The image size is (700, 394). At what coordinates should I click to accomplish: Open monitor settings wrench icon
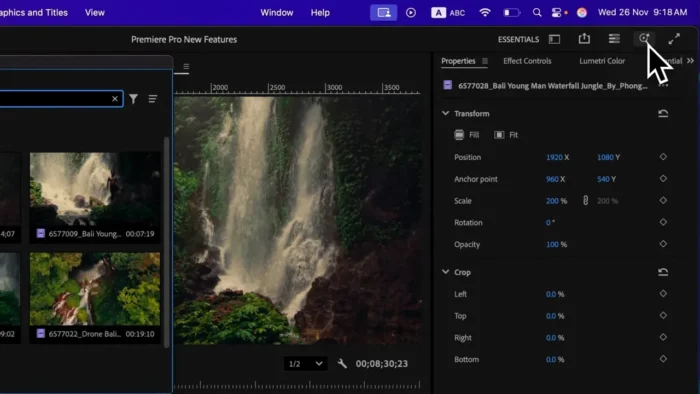(342, 364)
